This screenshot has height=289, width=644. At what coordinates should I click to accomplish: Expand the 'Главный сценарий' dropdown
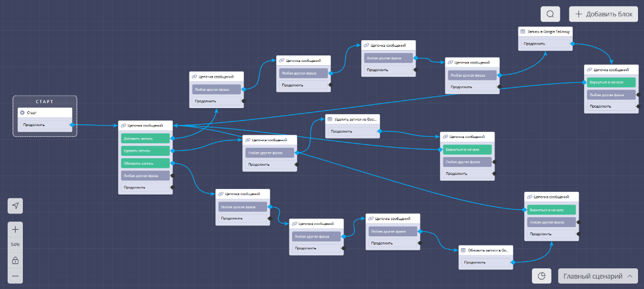pyautogui.click(x=597, y=276)
